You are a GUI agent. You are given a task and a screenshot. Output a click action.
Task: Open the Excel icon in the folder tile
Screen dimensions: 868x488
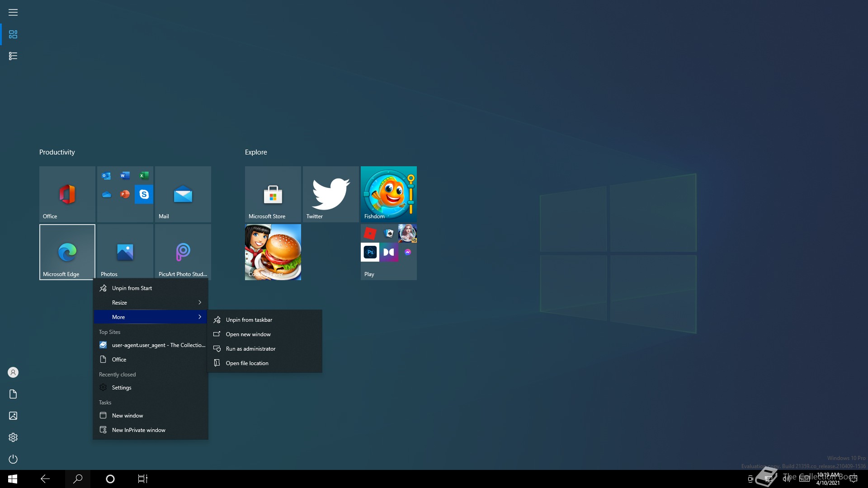[x=144, y=176]
